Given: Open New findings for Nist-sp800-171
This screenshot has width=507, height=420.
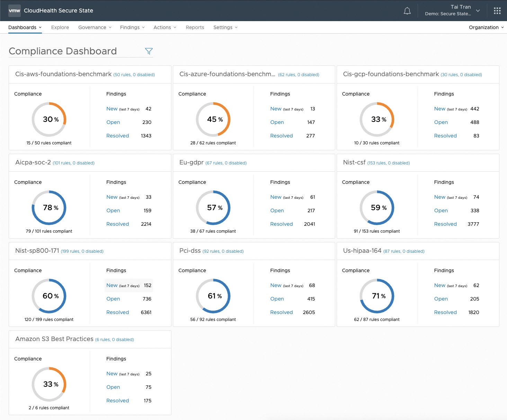Looking at the screenshot, I should [112, 285].
